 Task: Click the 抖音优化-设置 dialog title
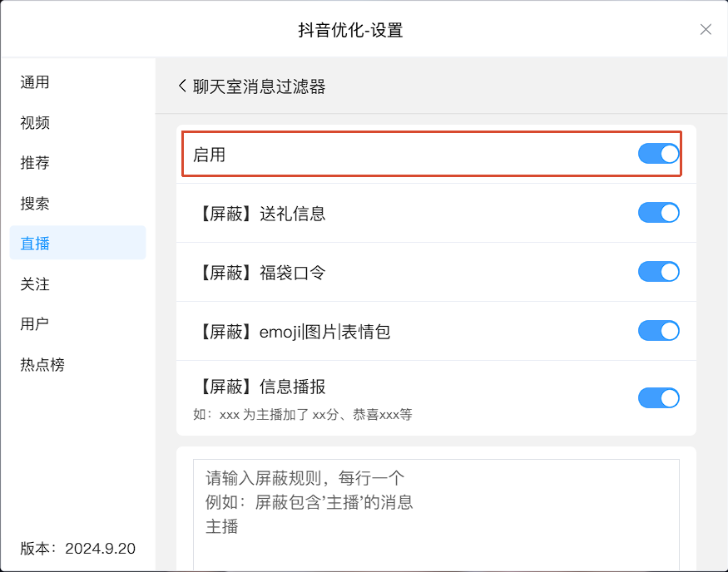point(350,30)
